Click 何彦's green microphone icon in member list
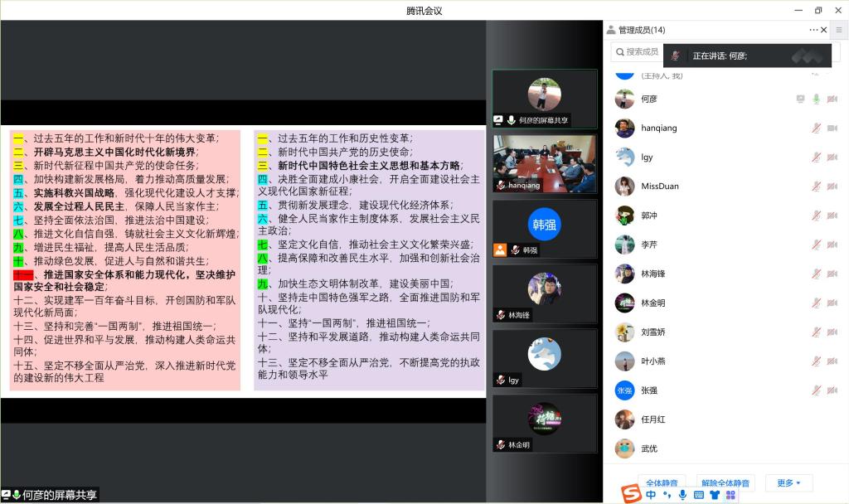The height and width of the screenshot is (504, 849). (x=816, y=99)
